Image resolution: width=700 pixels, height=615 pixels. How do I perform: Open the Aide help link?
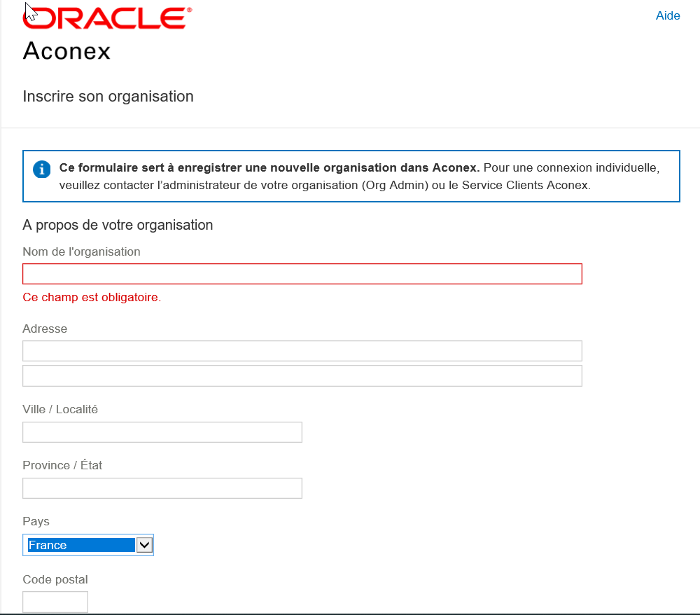[x=667, y=15]
